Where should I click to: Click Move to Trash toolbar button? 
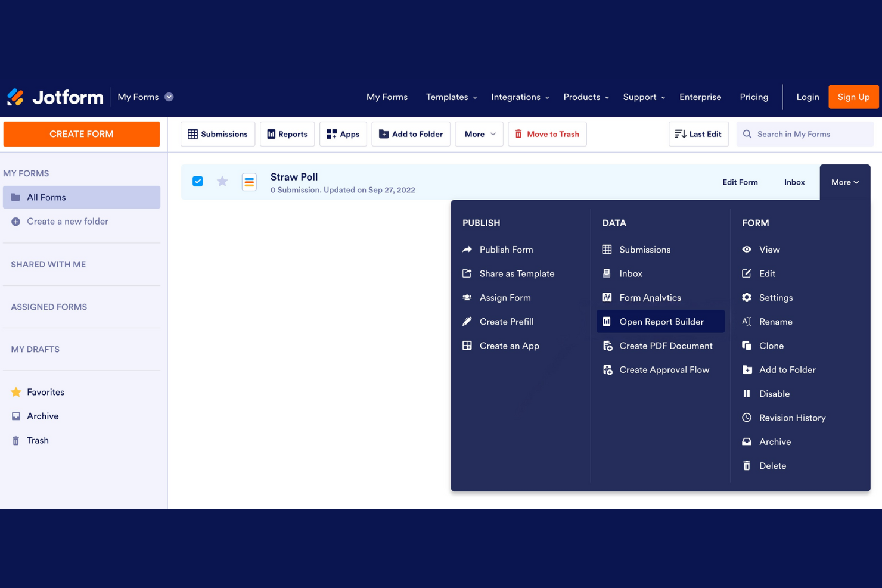547,134
